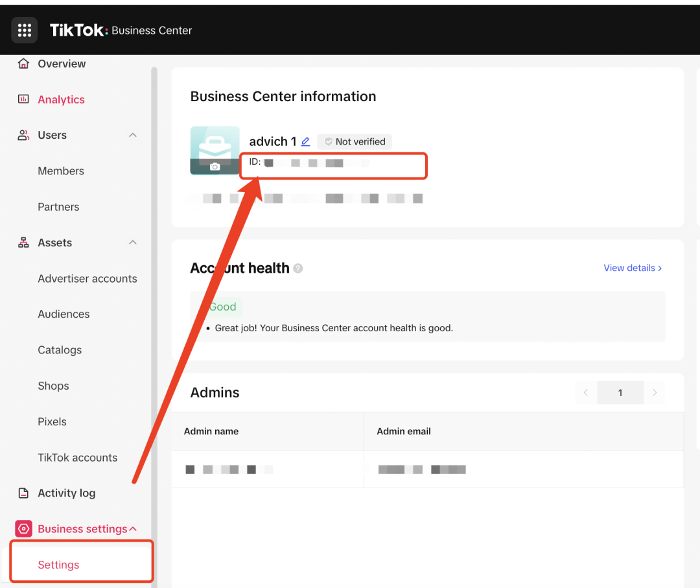Click the Business Center information heading

click(283, 97)
